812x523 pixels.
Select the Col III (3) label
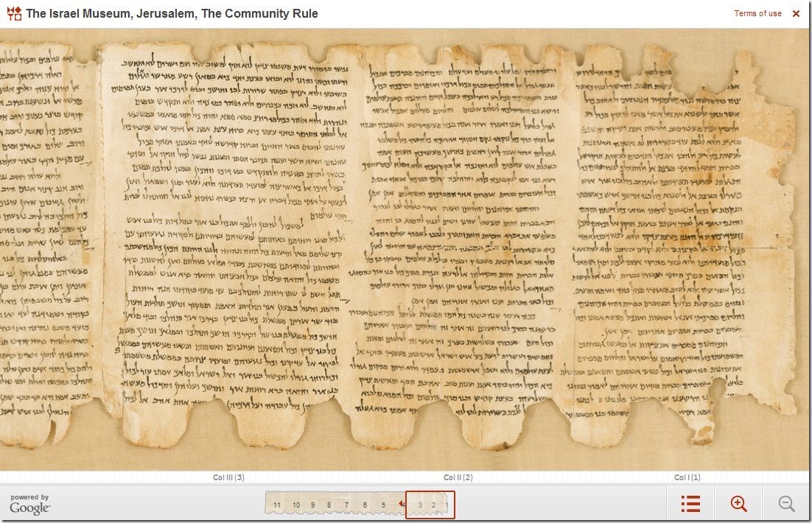pyautogui.click(x=228, y=477)
